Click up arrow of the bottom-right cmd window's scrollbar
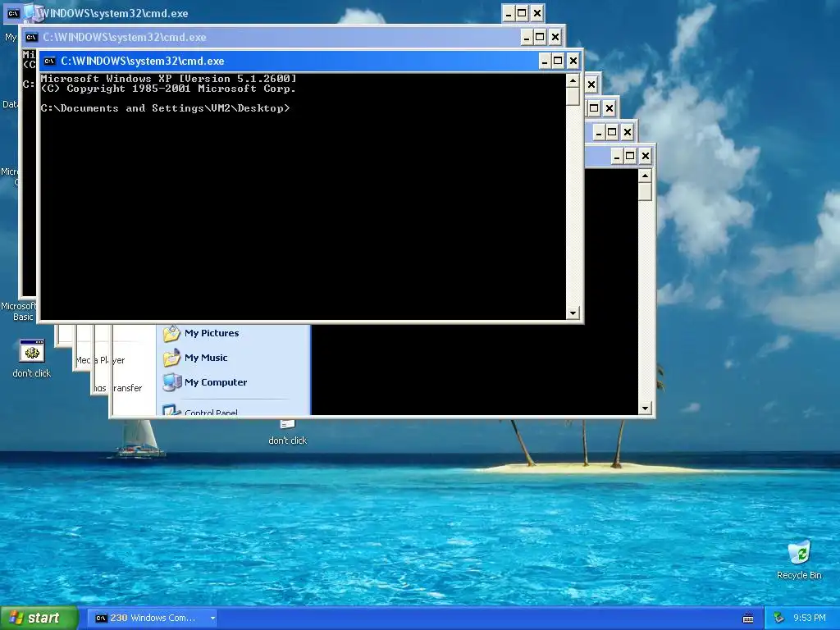This screenshot has width=840, height=630. click(645, 176)
